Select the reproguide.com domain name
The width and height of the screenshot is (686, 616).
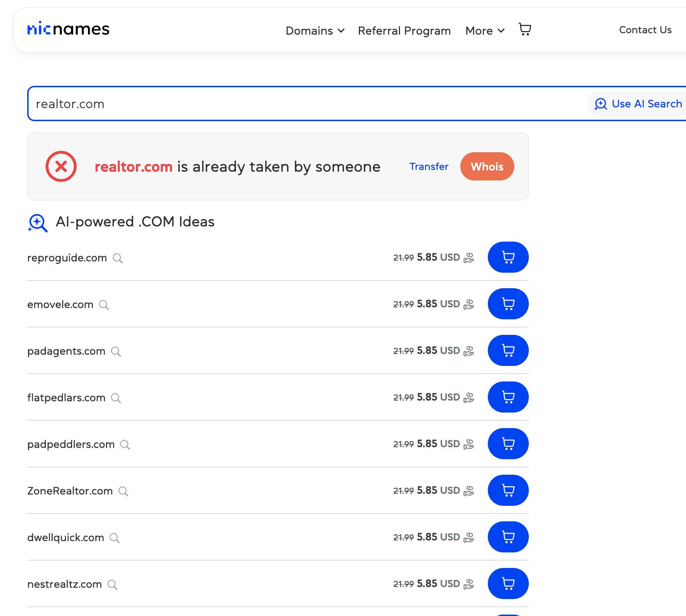[x=67, y=258]
